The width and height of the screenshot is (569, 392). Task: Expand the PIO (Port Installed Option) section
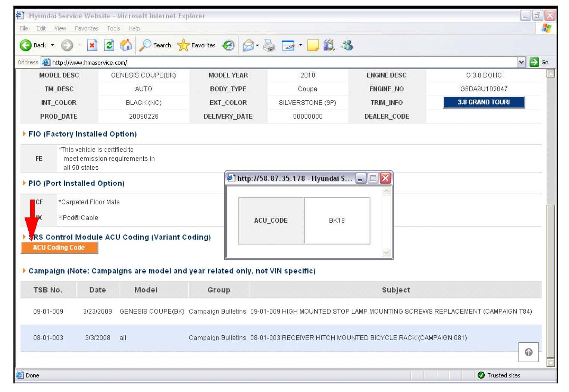click(76, 183)
